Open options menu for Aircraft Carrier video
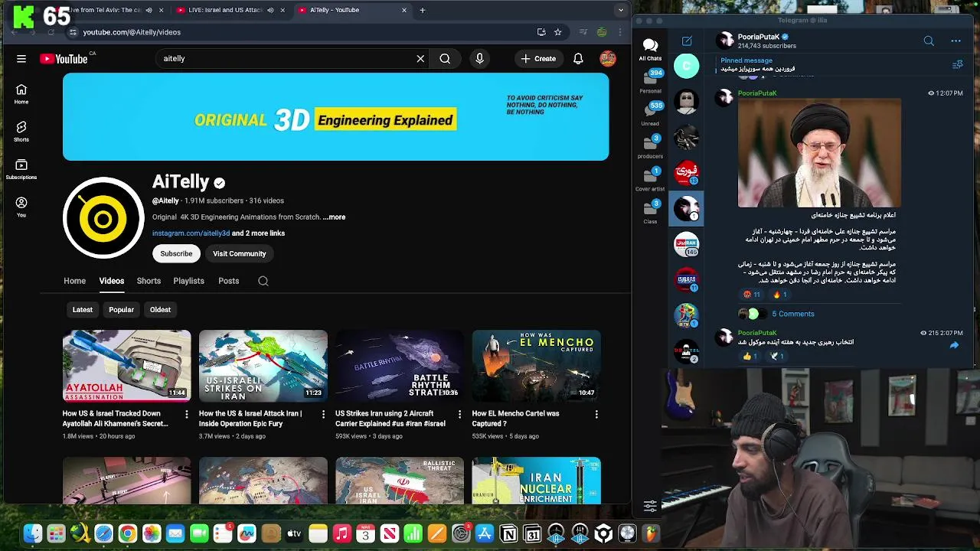 click(459, 414)
